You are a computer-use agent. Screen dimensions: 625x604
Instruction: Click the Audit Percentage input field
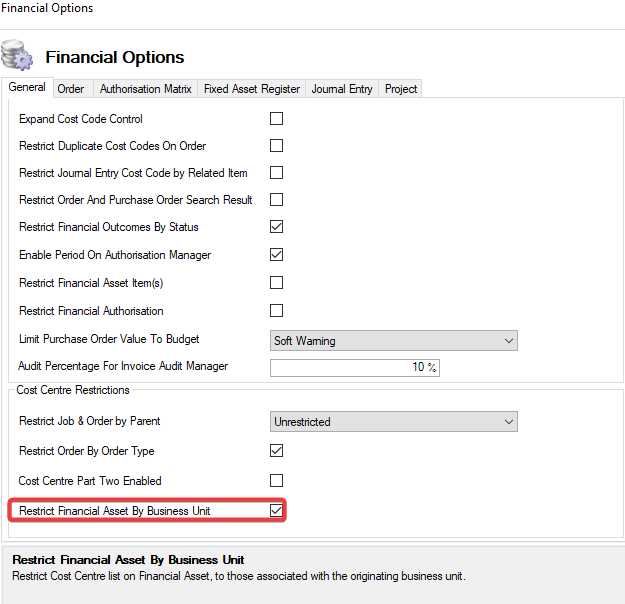(x=355, y=367)
